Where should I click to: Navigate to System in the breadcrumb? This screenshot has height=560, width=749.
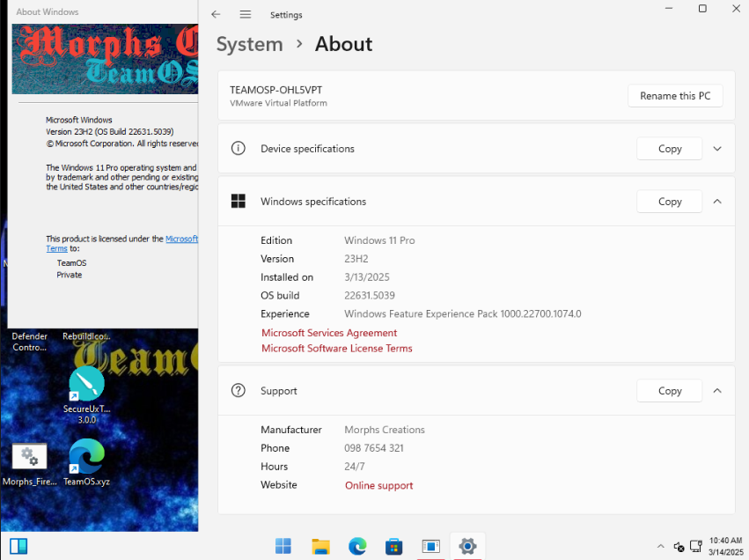[x=250, y=44]
